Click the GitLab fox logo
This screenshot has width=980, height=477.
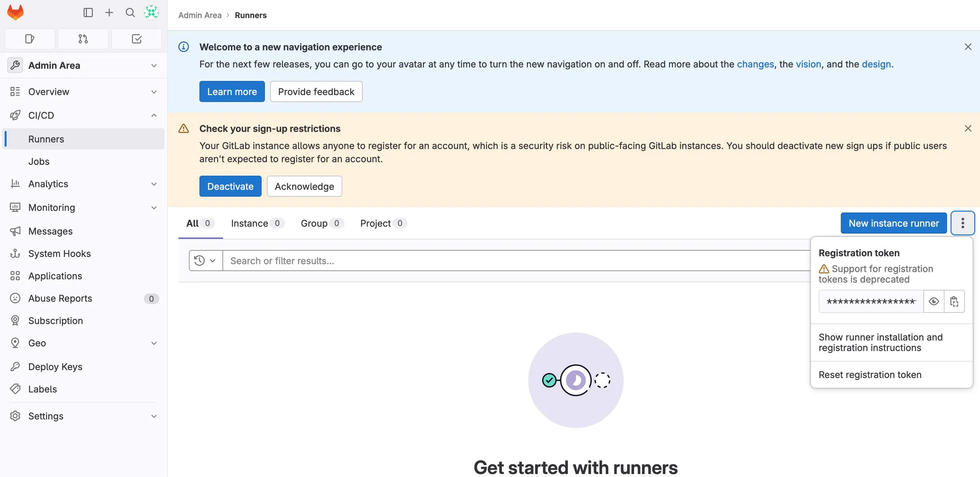[x=15, y=12]
